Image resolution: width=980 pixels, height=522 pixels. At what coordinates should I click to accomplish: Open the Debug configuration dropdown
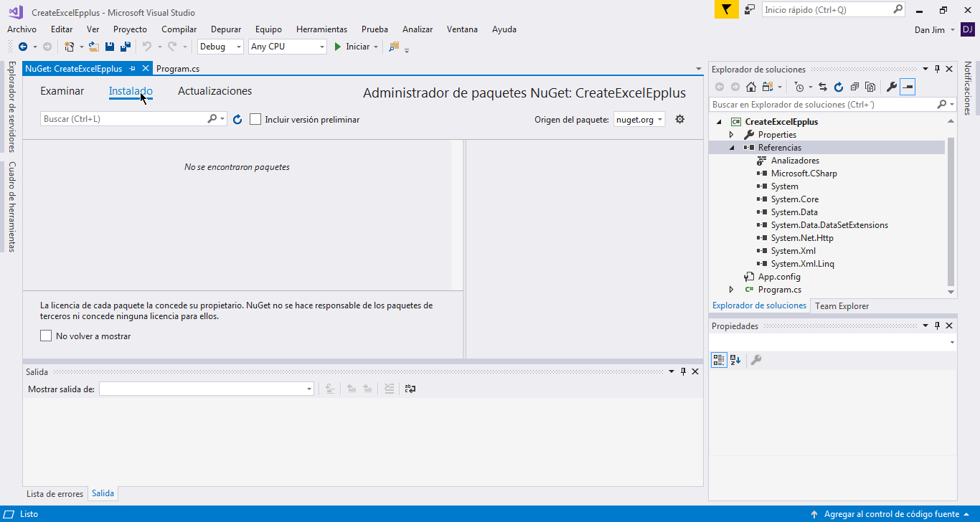[221, 47]
